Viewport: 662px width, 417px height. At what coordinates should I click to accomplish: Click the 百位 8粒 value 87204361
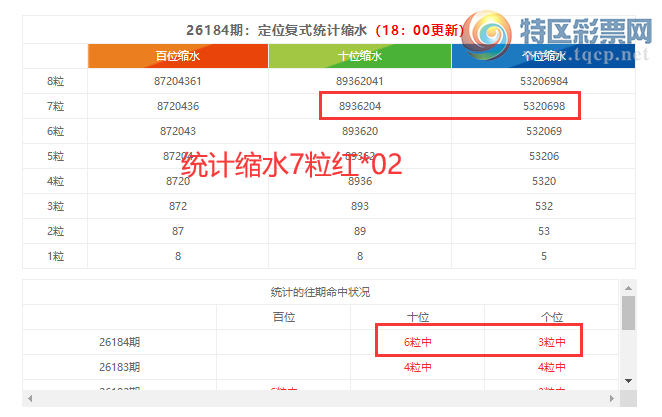pyautogui.click(x=178, y=81)
